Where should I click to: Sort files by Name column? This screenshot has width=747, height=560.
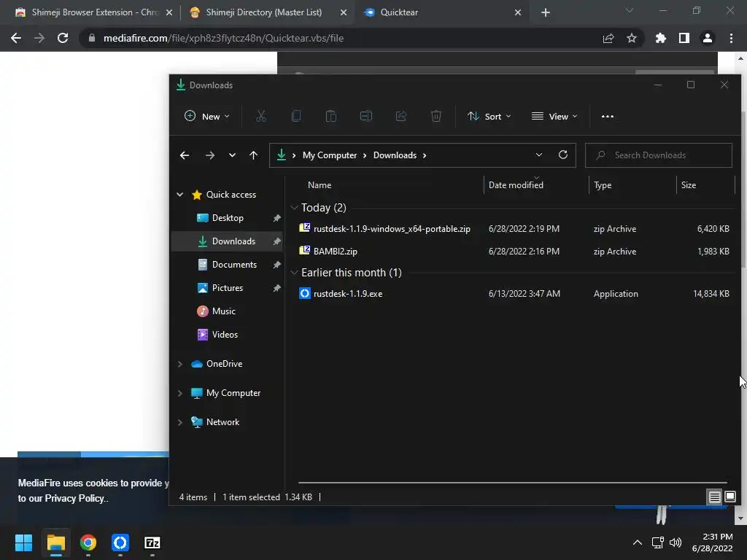[320, 184]
